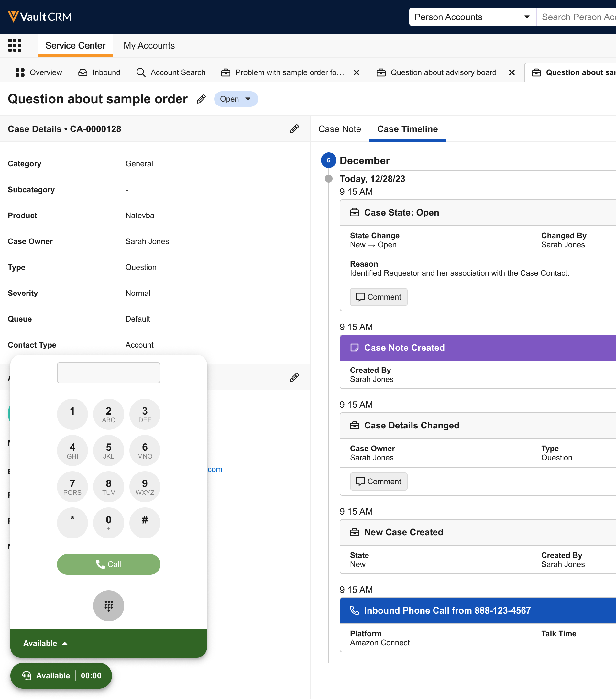Image resolution: width=616 pixels, height=699 pixels.
Task: Click the pencil icon beside case title
Action: (201, 99)
